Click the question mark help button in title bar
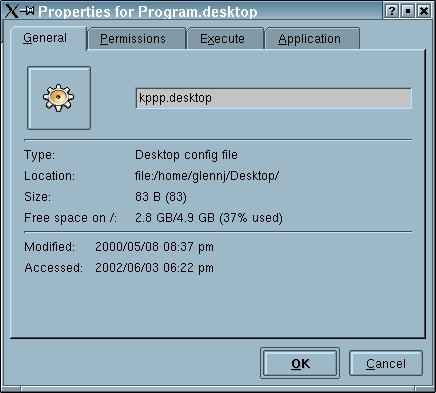The image size is (436, 393). 391,11
